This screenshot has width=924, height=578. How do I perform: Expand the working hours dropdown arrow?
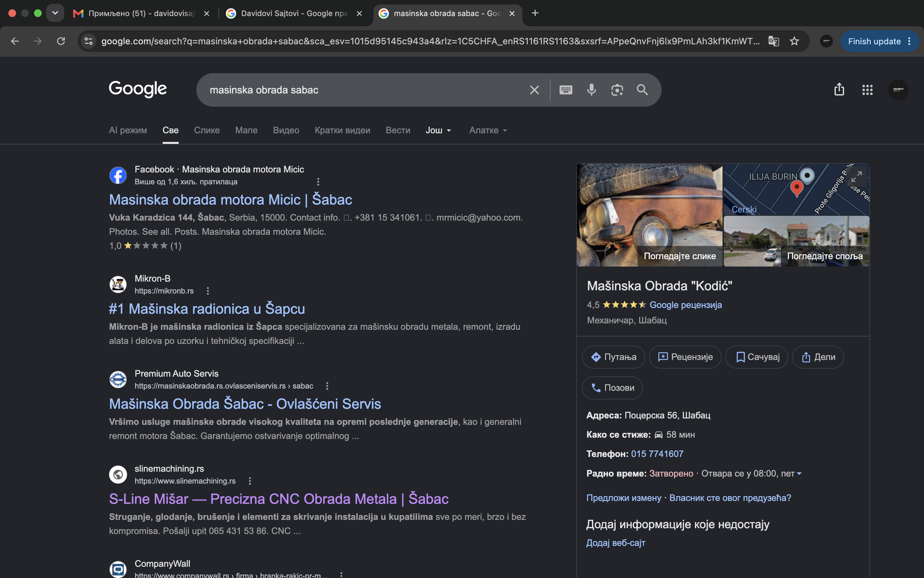(x=799, y=474)
